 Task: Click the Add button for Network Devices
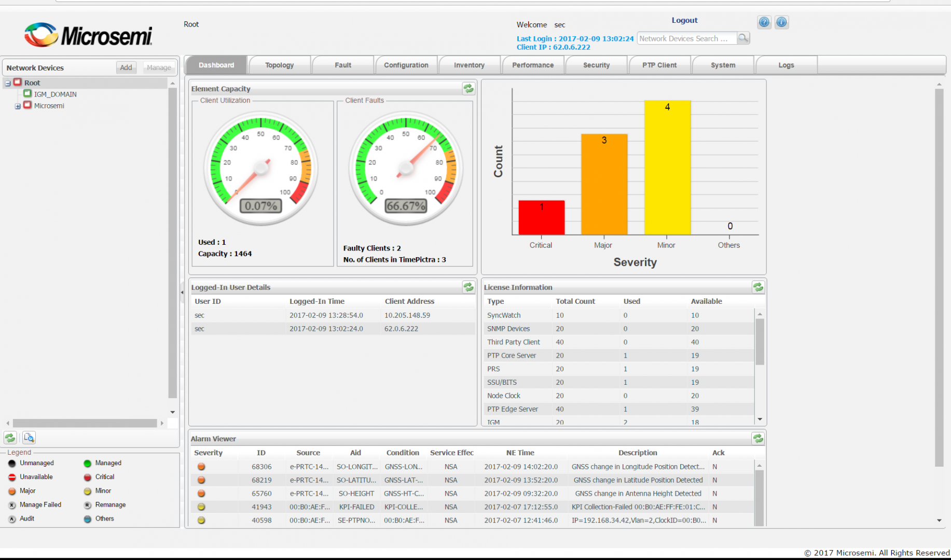coord(126,67)
